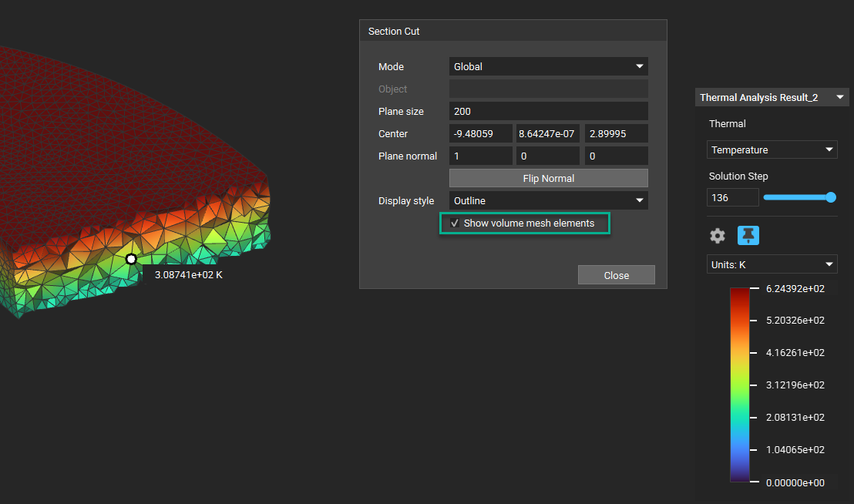The image size is (854, 504).
Task: Open the Units: K dropdown
Action: 772,264
